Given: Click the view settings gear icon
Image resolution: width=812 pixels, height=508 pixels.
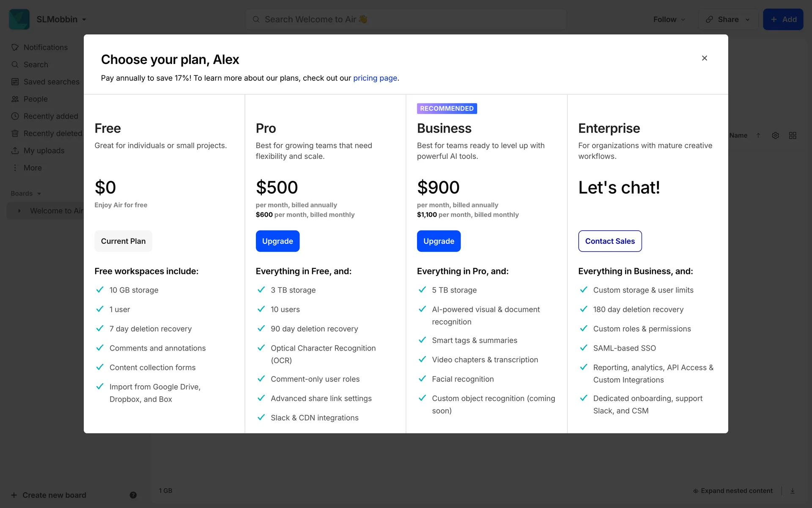Looking at the screenshot, I should [775, 135].
